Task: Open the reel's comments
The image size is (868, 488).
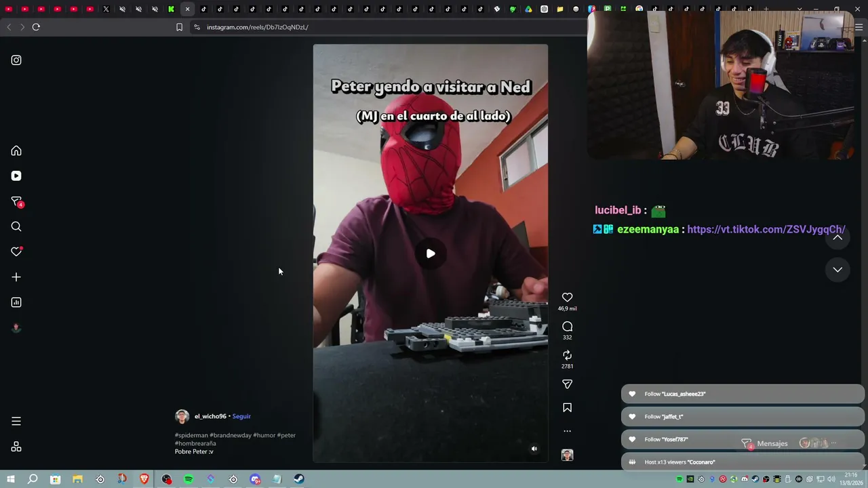Action: point(568,327)
